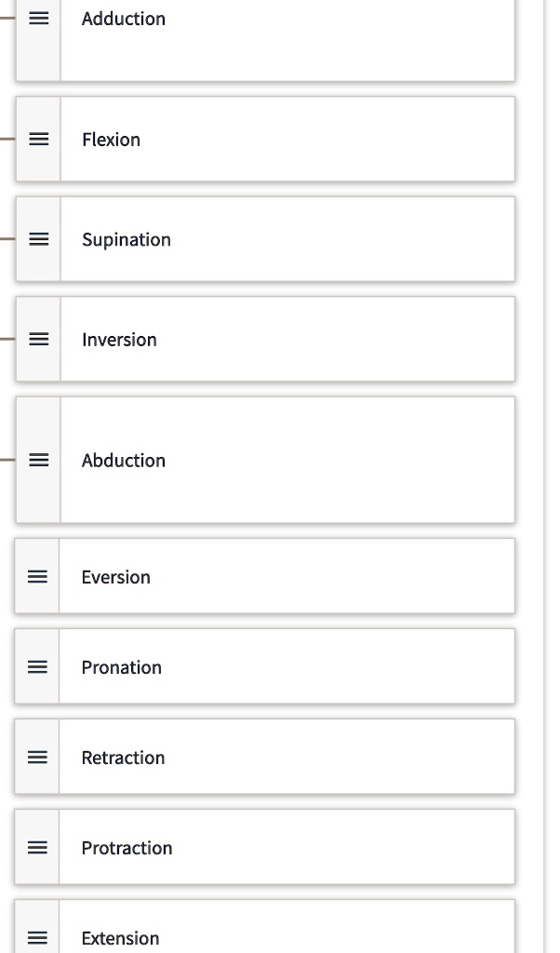The image size is (560, 953).
Task: Click the drag handle on the Retraction card
Action: [x=36, y=757]
